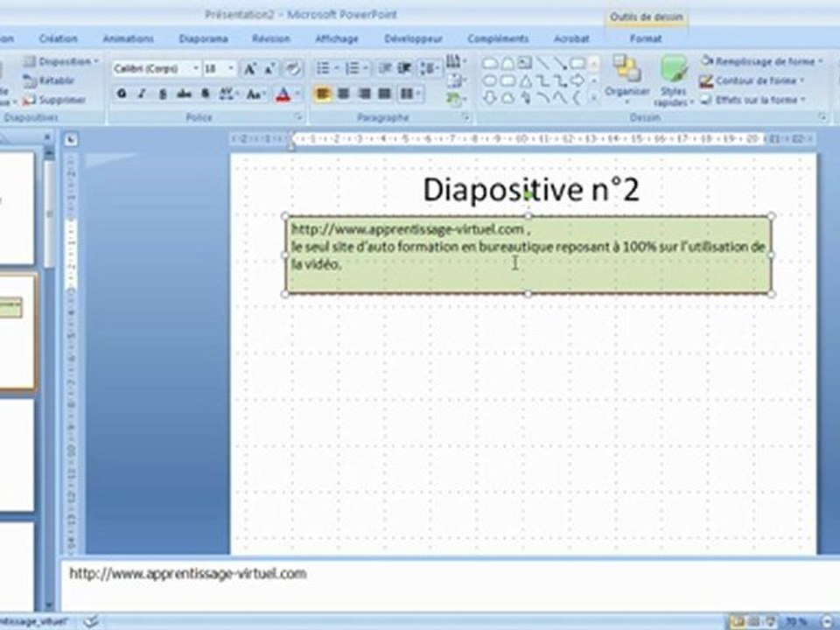This screenshot has width=840, height=630.
Task: Open Paragraphe dialog launcher
Action: click(466, 117)
